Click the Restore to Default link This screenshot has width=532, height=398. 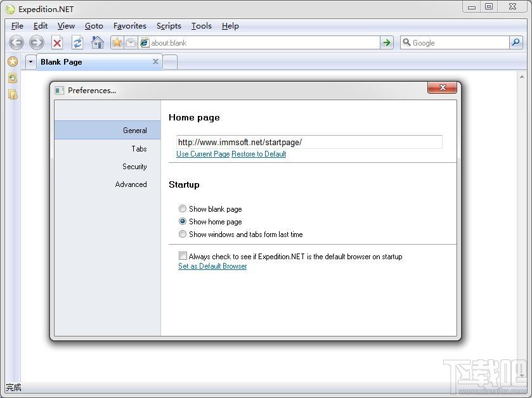click(x=259, y=154)
